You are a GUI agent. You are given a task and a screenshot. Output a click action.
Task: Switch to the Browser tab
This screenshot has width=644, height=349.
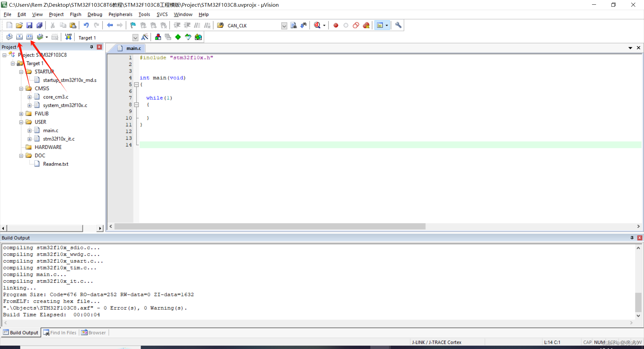[x=94, y=333]
